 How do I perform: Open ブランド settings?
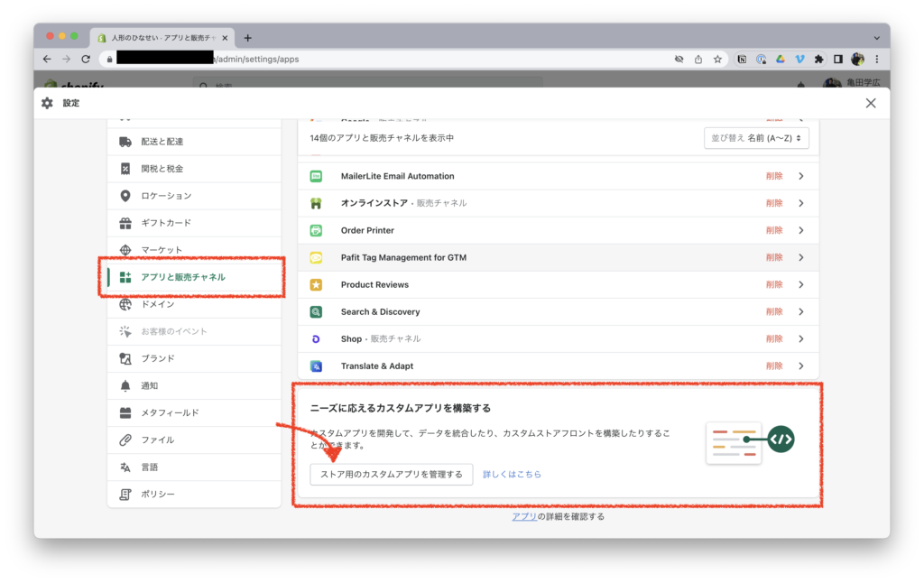pos(195,358)
